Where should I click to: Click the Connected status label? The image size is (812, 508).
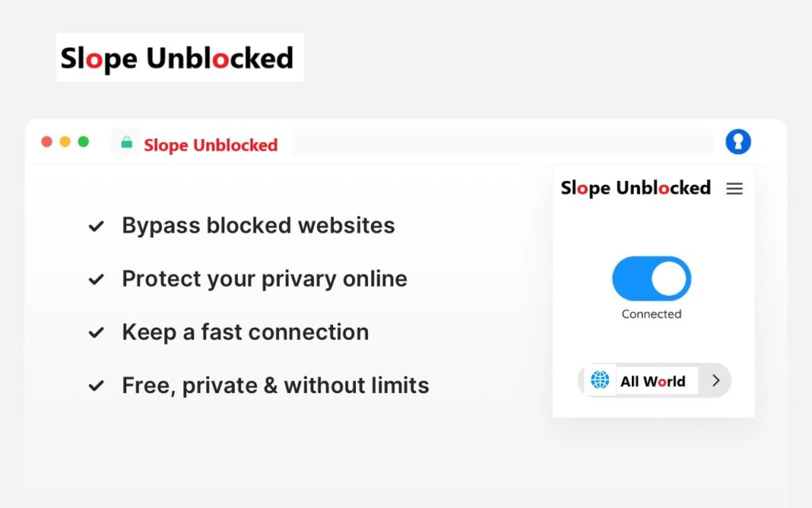click(651, 314)
